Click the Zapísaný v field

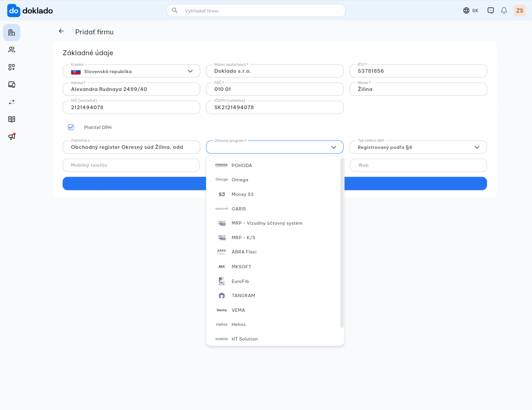tap(131, 147)
